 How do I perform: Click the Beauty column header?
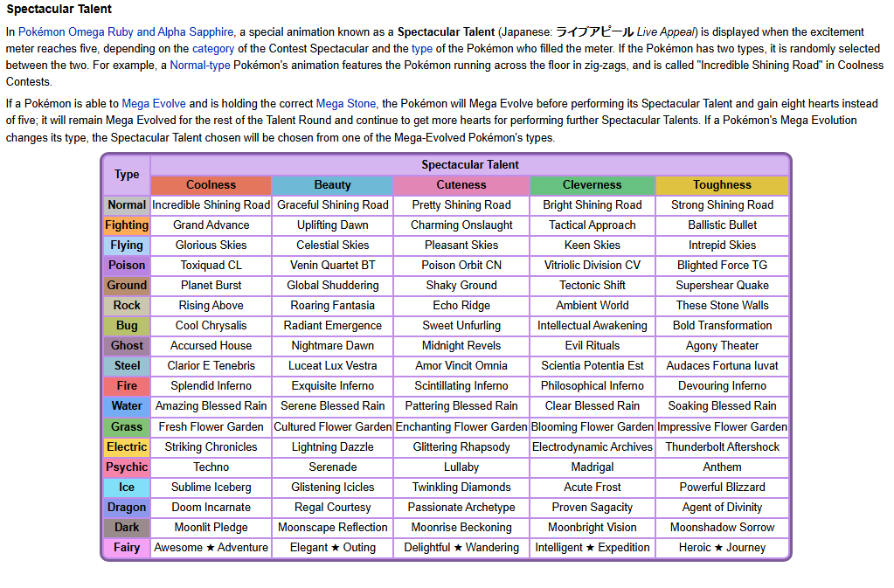coord(332,185)
